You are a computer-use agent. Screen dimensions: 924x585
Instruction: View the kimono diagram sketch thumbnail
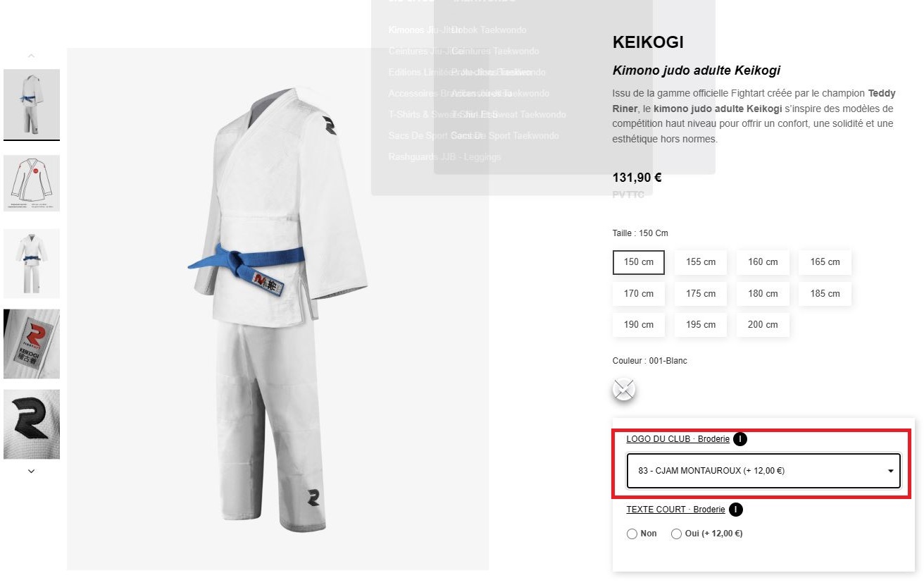tap(32, 183)
